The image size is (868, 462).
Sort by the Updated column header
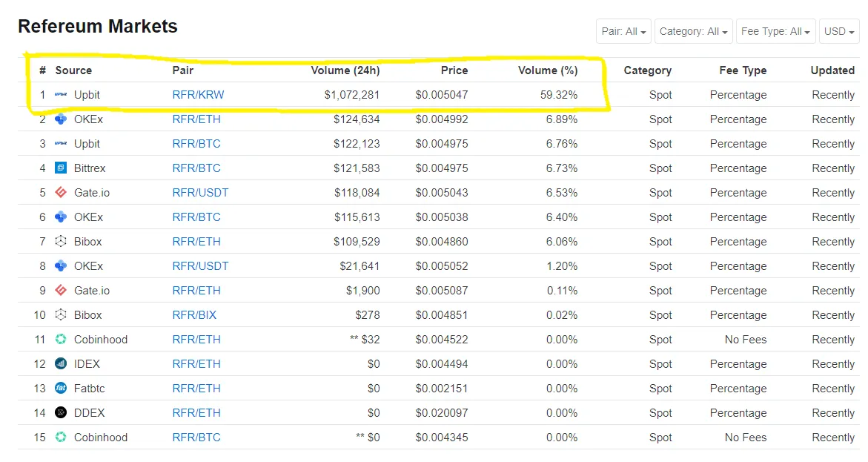click(x=832, y=70)
